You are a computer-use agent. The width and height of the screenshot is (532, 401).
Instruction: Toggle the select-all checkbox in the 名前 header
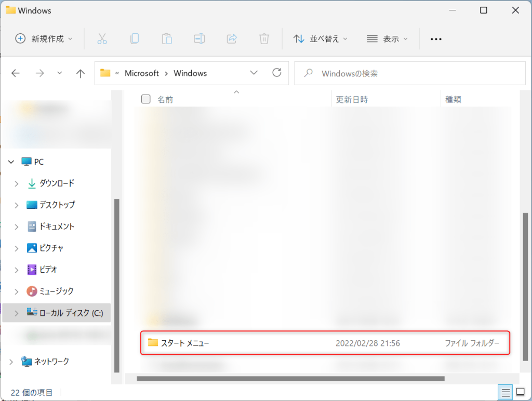[146, 99]
